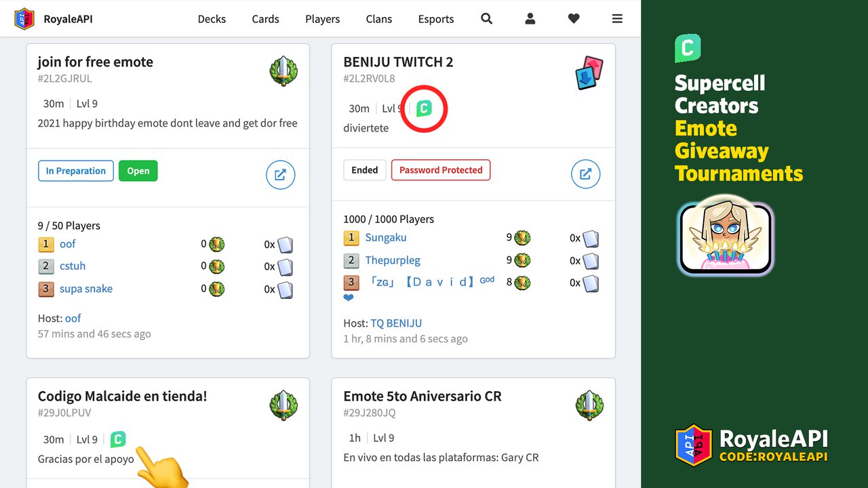868x488 pixels.
Task: Click the rank 1 badge next to Sungaku
Action: (351, 238)
